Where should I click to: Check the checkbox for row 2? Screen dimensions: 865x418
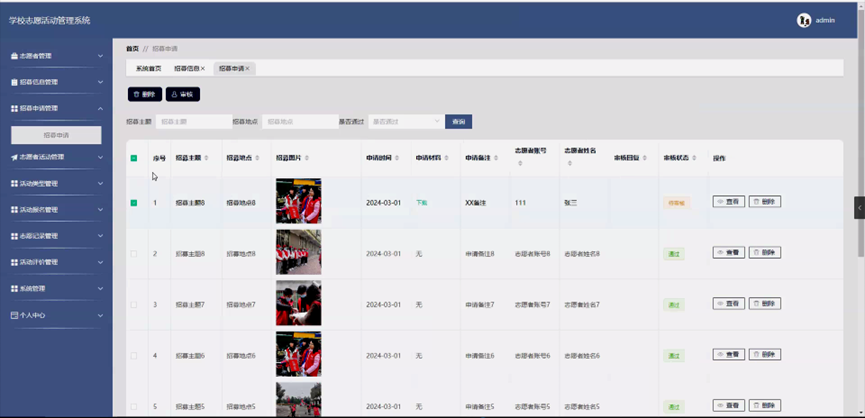[x=134, y=254]
